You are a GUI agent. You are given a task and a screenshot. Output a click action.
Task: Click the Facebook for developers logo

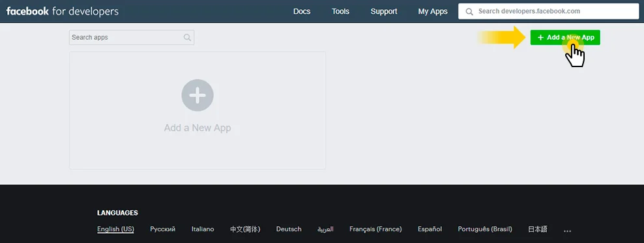63,11
